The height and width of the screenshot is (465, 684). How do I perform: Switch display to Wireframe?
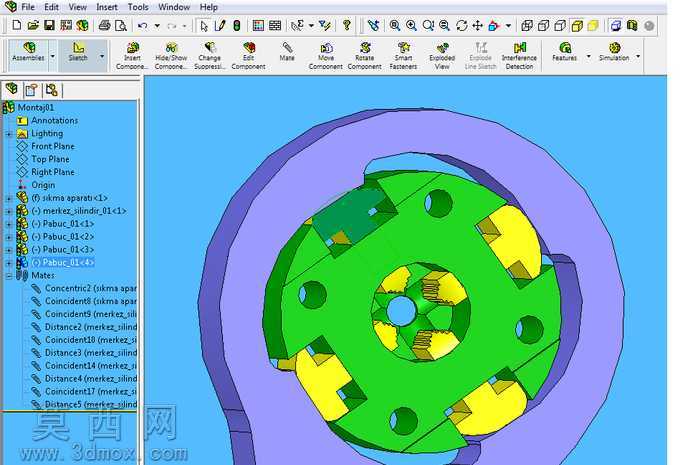pyautogui.click(x=527, y=26)
